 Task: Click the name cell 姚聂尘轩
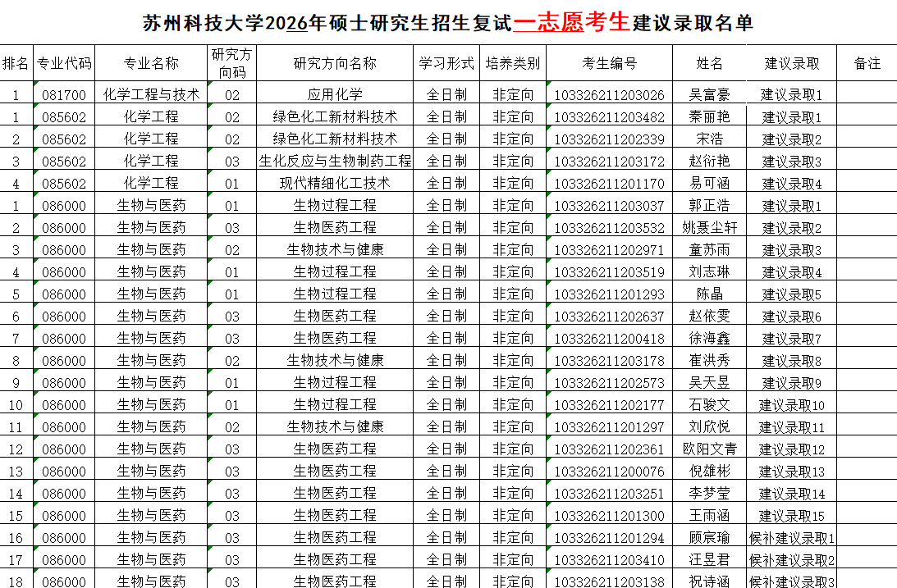[709, 228]
